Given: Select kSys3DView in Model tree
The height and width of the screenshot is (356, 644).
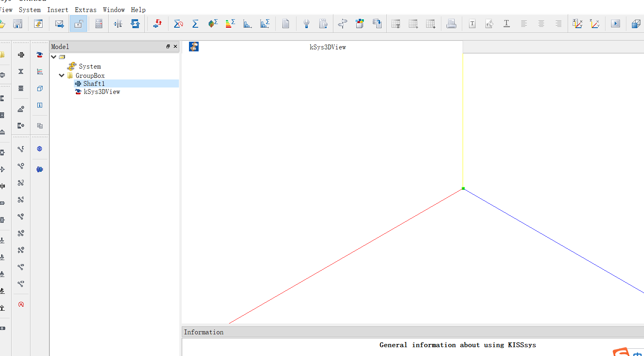Looking at the screenshot, I should click(102, 92).
